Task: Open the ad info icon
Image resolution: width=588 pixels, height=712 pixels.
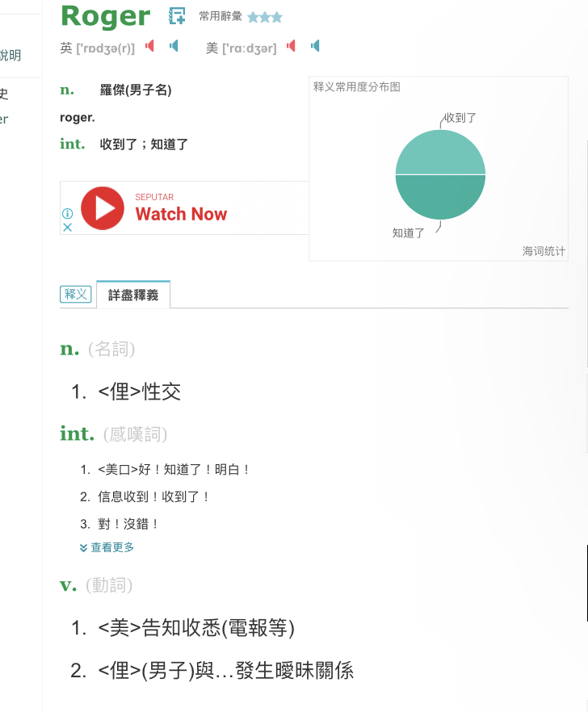Action: 68,214
